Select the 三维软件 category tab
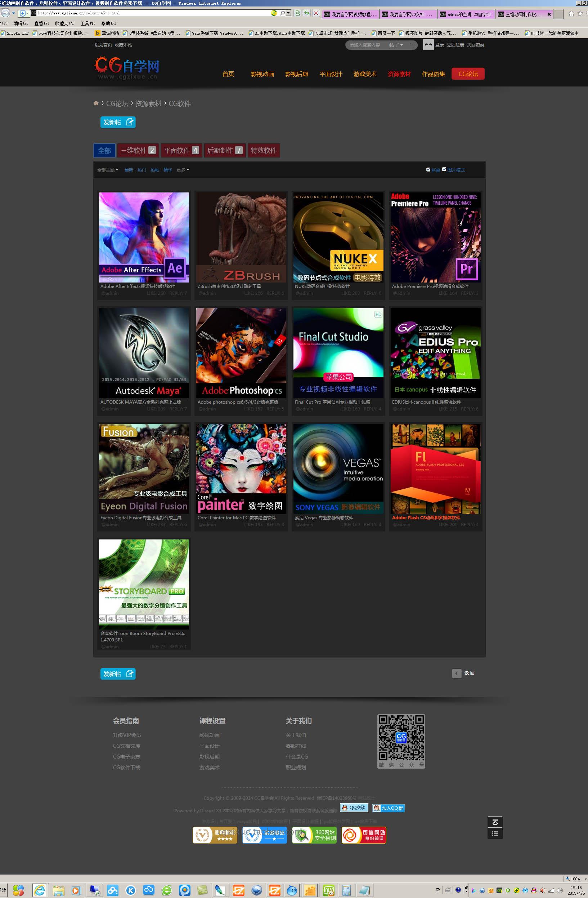The image size is (588, 898). (138, 151)
